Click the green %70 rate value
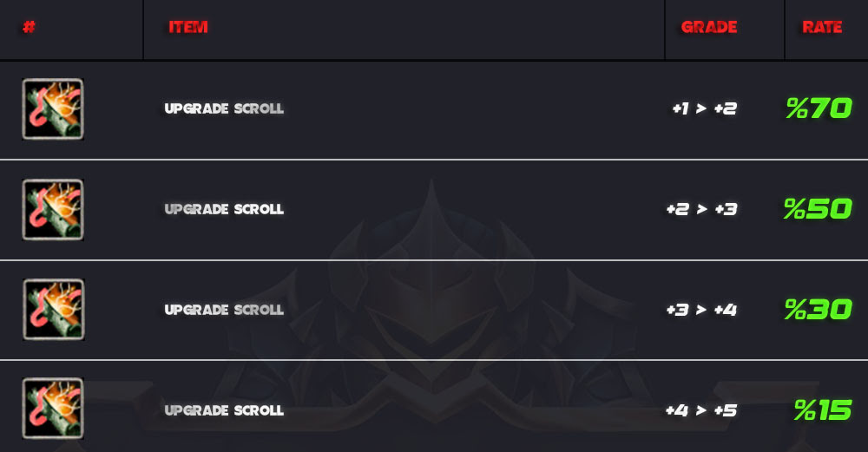The width and height of the screenshot is (868, 452). (819, 108)
